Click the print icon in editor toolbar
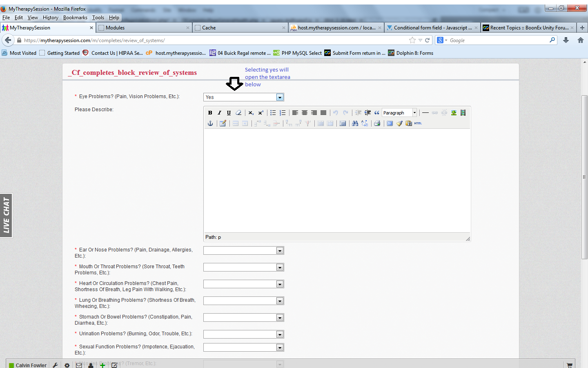This screenshot has height=368, width=588. [x=377, y=123]
